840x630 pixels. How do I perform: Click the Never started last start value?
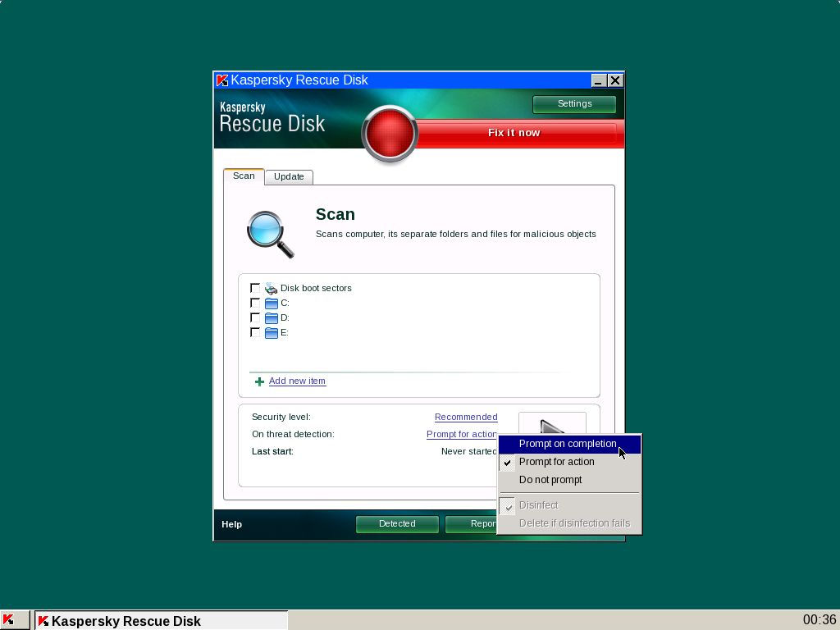pyautogui.click(x=469, y=452)
